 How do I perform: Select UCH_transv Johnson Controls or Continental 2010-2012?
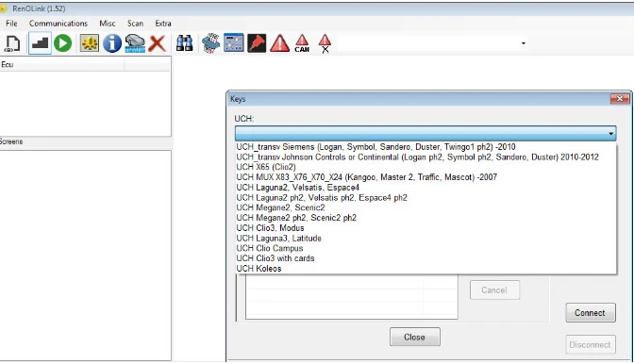(x=426, y=157)
